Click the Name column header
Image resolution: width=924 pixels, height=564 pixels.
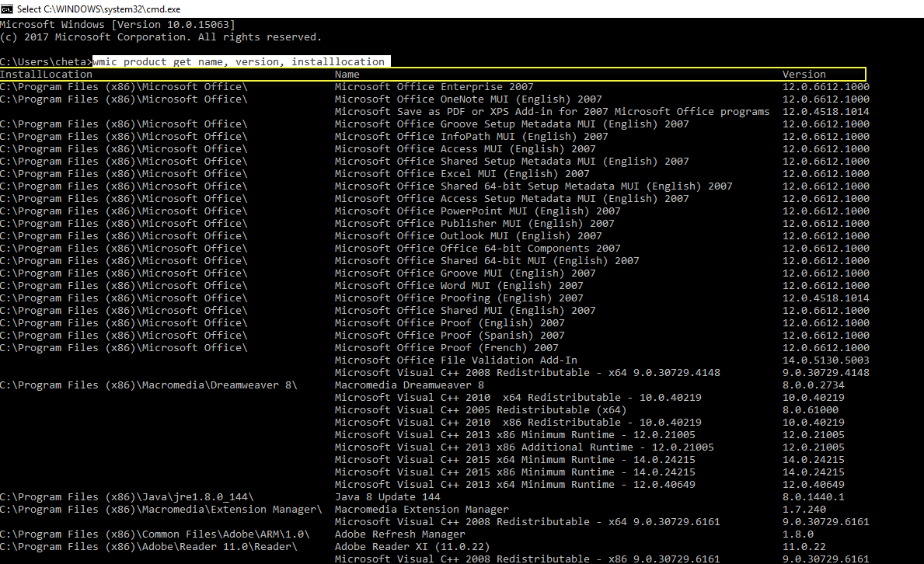[347, 75]
